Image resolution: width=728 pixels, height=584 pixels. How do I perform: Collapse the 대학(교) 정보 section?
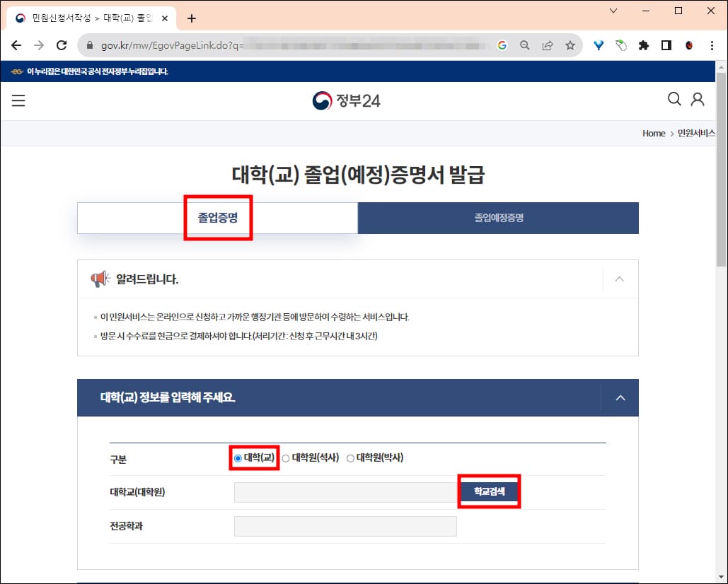620,397
